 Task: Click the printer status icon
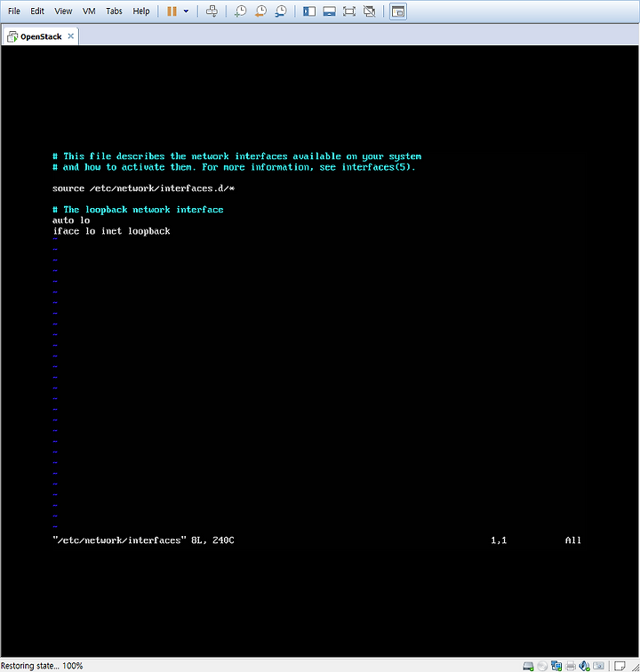tap(571, 666)
